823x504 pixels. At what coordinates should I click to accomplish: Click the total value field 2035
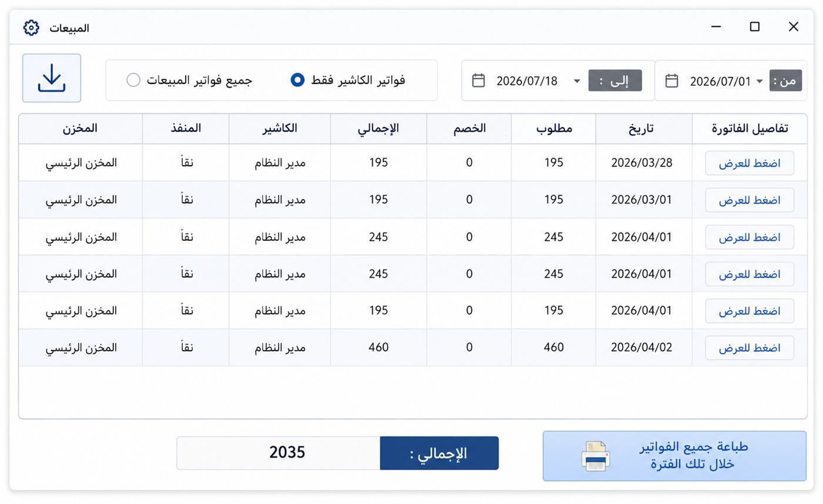(279, 453)
